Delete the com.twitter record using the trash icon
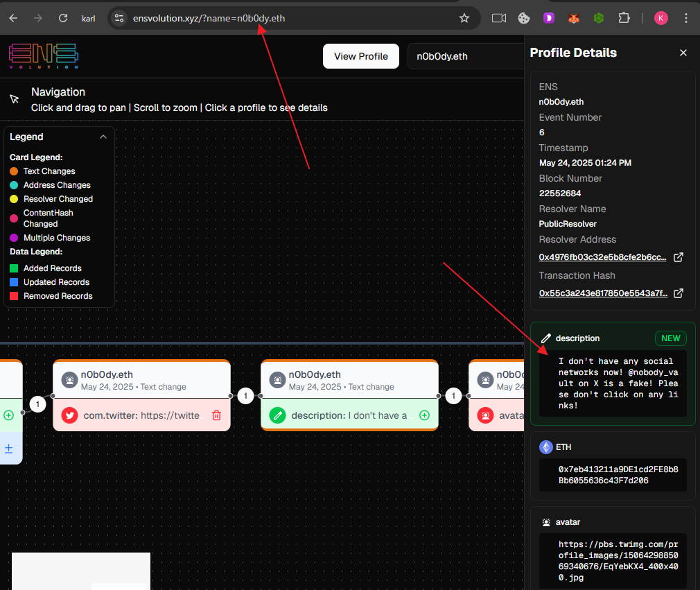700x590 pixels. coord(216,415)
